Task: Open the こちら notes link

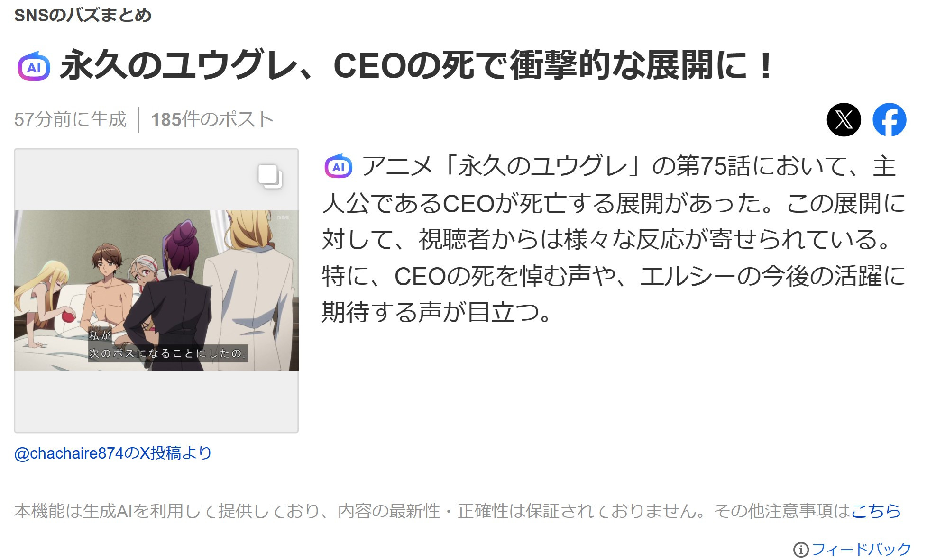Action: pos(876,511)
